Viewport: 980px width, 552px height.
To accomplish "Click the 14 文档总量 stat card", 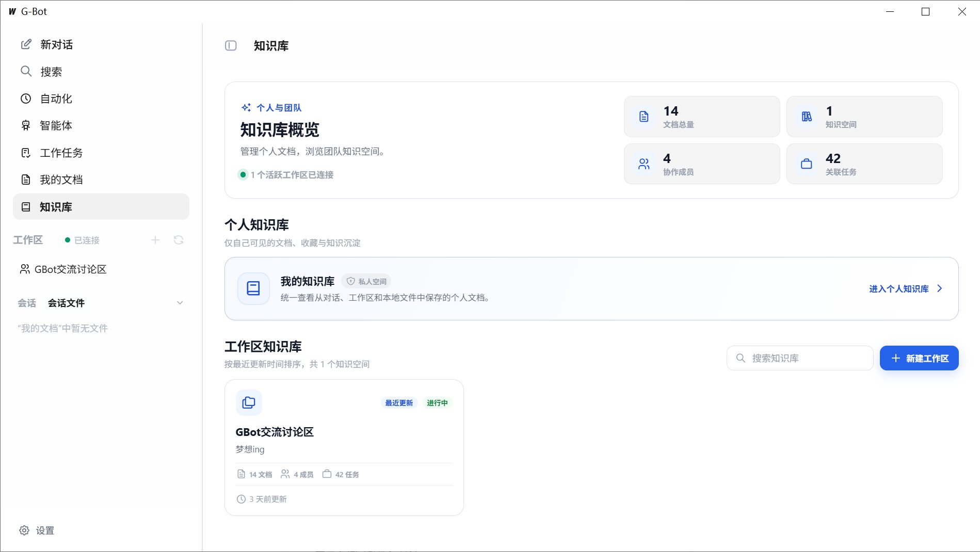I will coord(702,117).
